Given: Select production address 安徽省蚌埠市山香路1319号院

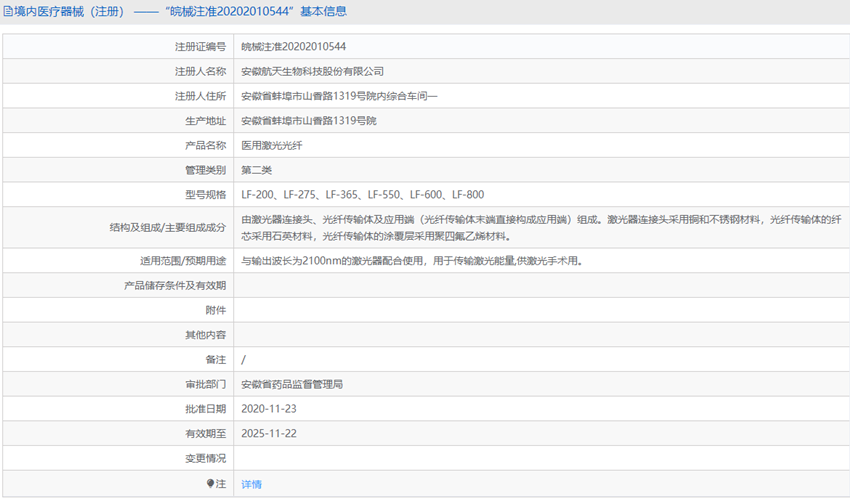Looking at the screenshot, I should (309, 121).
